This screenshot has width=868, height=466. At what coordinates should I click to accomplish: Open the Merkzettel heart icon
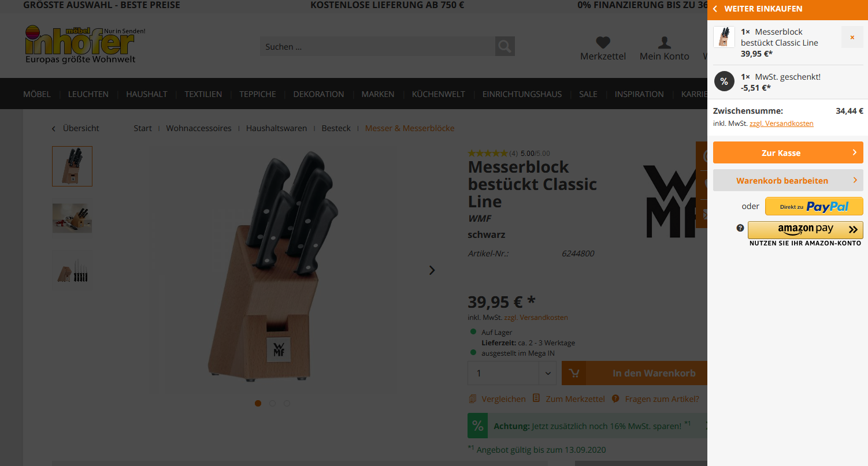pyautogui.click(x=603, y=43)
